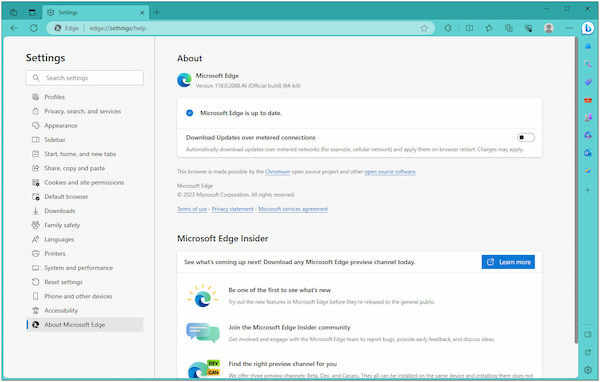Open Collections toolbar icon
Screen dimensions: 600x382
pyautogui.click(x=509, y=28)
